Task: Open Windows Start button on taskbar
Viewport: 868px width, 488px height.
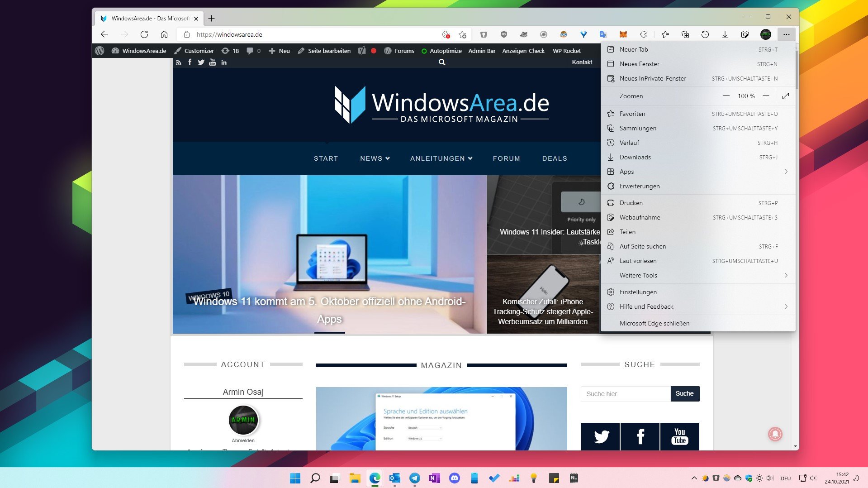Action: (x=295, y=478)
